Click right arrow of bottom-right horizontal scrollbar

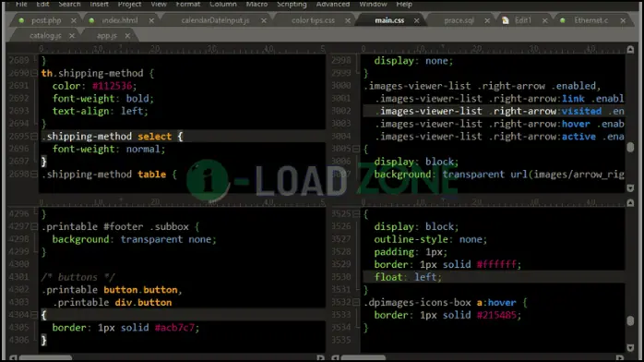pos(620,358)
